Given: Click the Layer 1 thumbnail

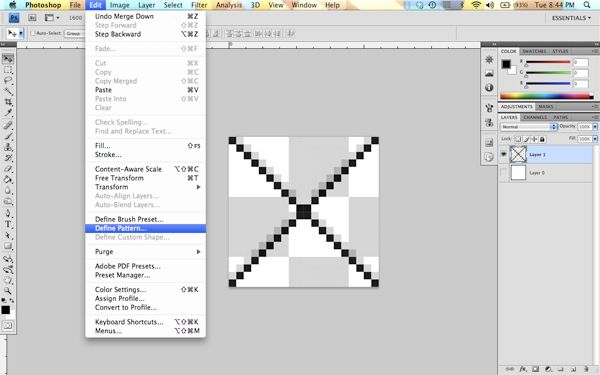Looking at the screenshot, I should (518, 155).
